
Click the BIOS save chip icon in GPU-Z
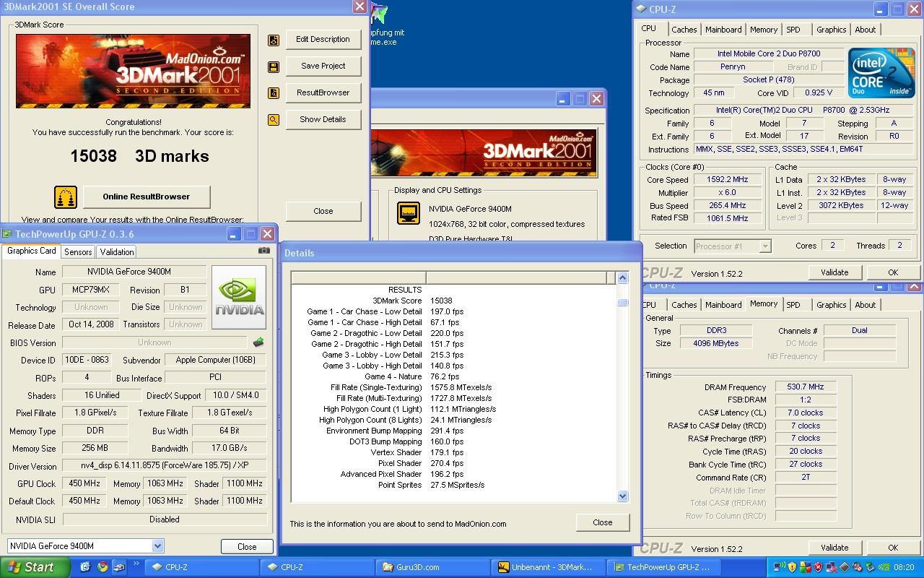[258, 342]
